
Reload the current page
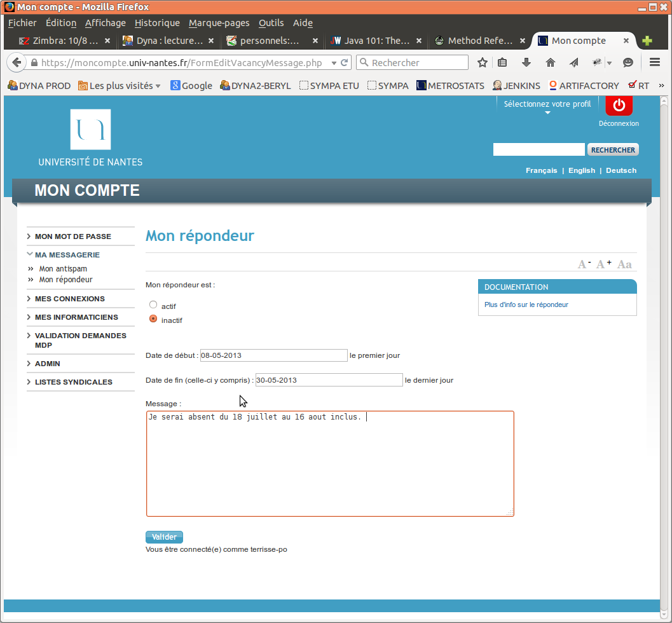(343, 62)
